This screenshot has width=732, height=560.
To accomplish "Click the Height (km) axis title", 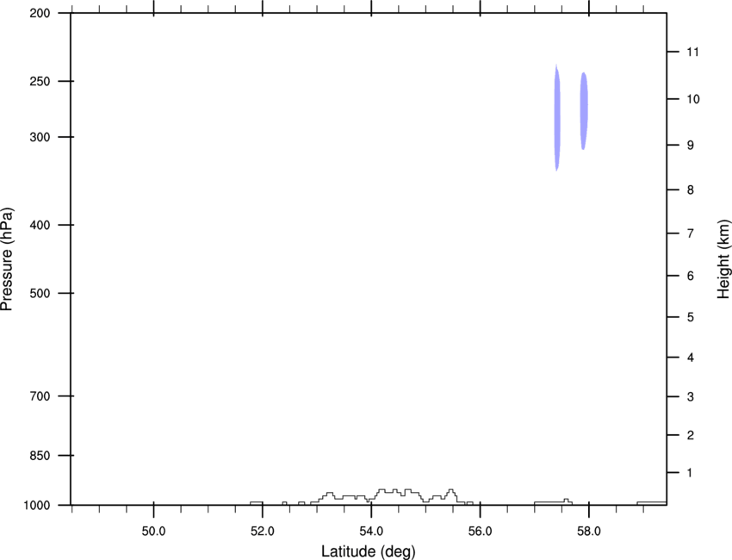I will pyautogui.click(x=723, y=259).
